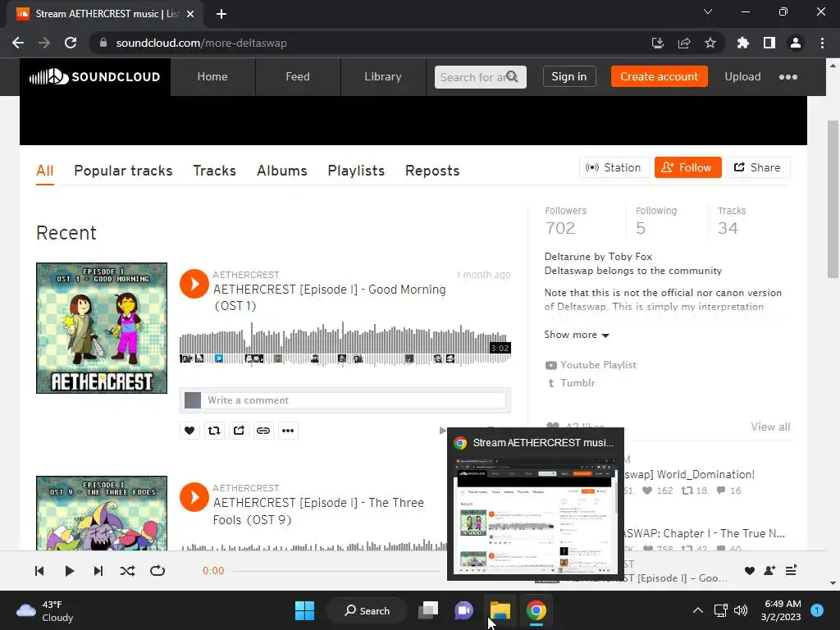Open Chrome's three-dot menu
The image size is (840, 630).
(x=822, y=43)
